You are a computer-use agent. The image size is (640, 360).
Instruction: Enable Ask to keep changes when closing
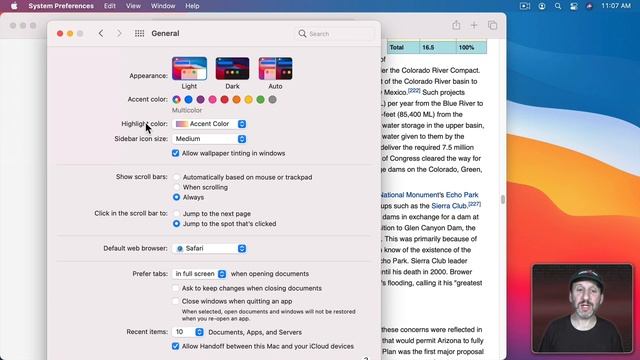(176, 288)
